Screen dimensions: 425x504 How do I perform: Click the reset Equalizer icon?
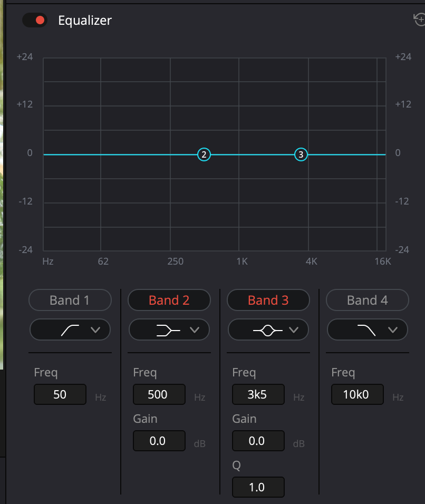pos(420,20)
